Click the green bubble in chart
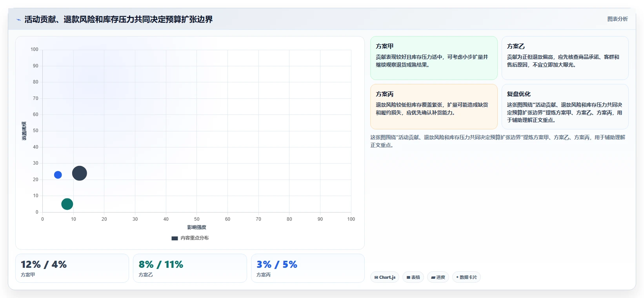 67,204
